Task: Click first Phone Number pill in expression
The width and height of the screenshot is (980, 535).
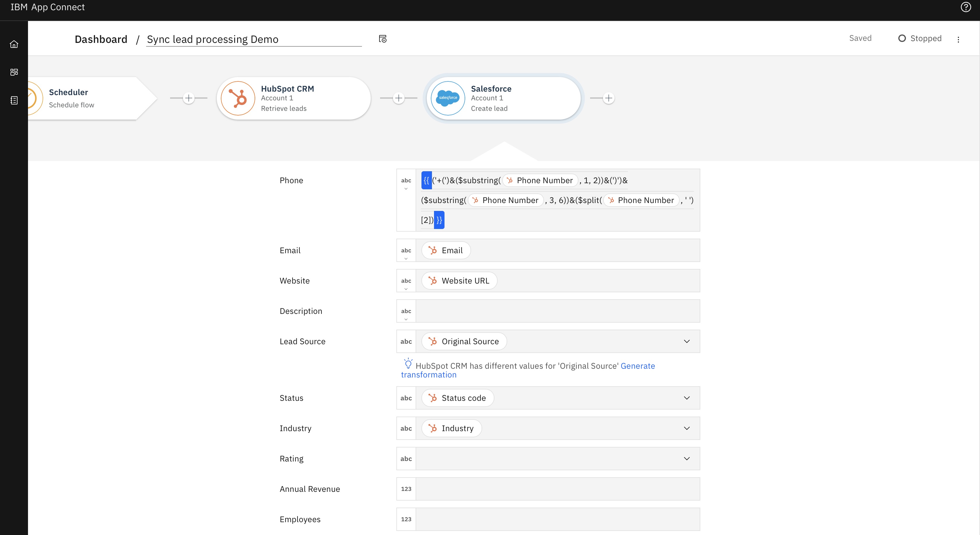Action: (540, 180)
